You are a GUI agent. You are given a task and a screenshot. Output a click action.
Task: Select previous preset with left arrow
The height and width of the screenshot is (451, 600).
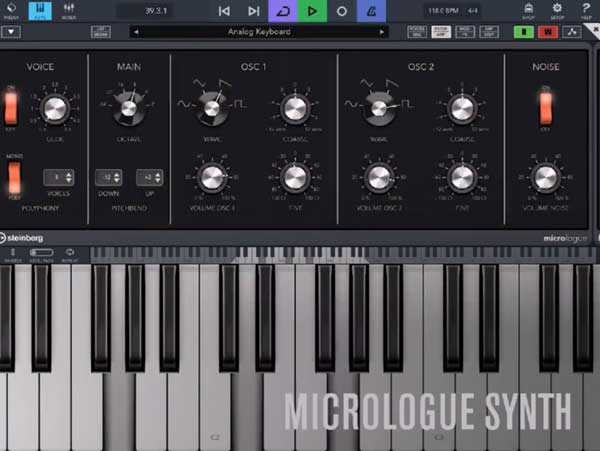(x=136, y=32)
